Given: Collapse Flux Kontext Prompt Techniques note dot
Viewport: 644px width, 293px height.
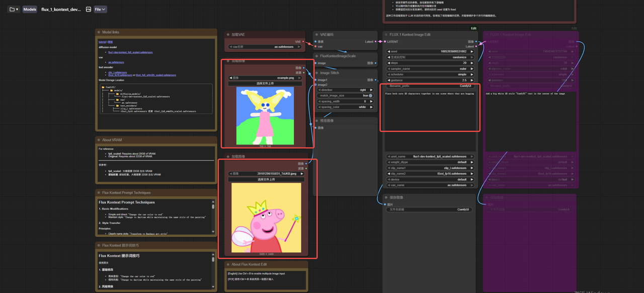Looking at the screenshot, I should point(99,192).
